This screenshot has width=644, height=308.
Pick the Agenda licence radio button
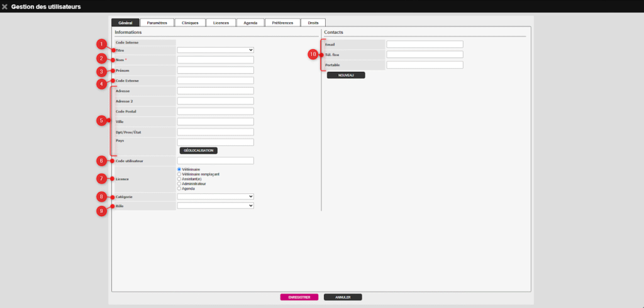pyautogui.click(x=179, y=188)
